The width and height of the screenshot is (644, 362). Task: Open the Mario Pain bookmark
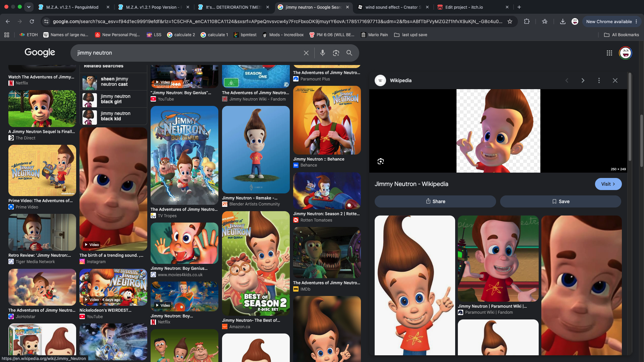(x=374, y=35)
